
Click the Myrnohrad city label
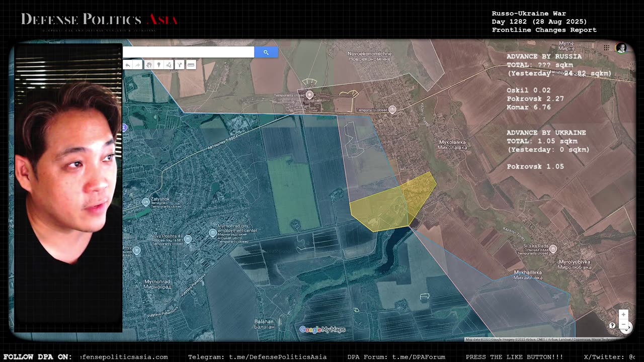157,284
